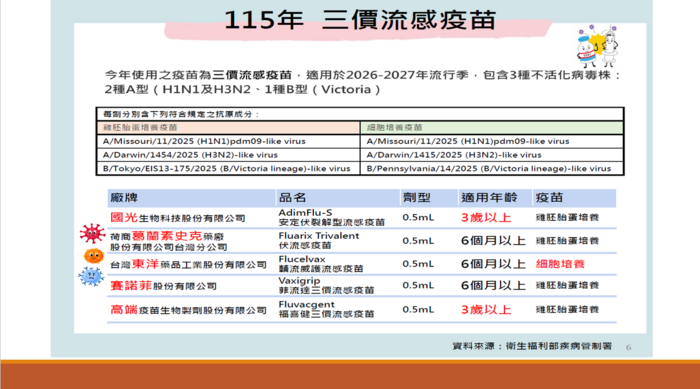Click '6個月以上' in the Fluarix Trivalent row
The height and width of the screenshot is (389, 700).
point(493,241)
